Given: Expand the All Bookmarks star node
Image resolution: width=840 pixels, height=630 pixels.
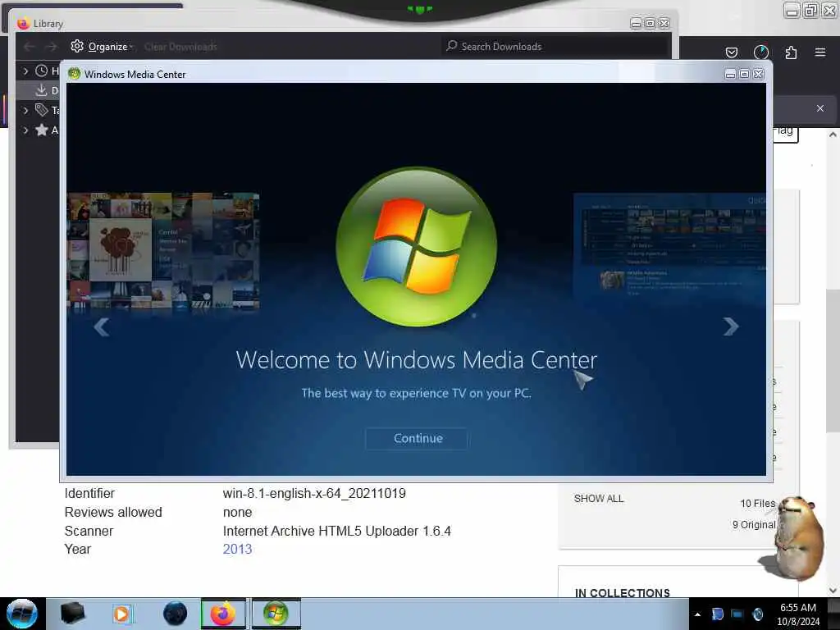Looking at the screenshot, I should [x=25, y=130].
